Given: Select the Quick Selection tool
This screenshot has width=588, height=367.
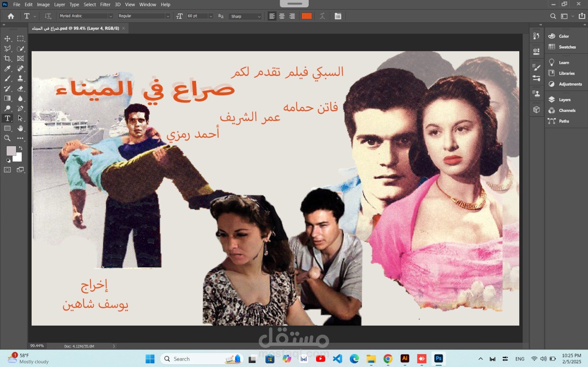Looking at the screenshot, I should point(21,49).
